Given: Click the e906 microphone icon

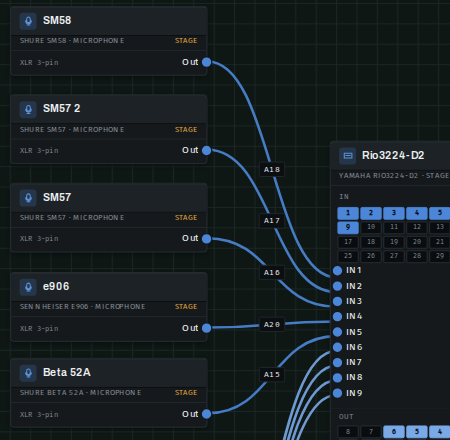Looking at the screenshot, I should 28,287.
